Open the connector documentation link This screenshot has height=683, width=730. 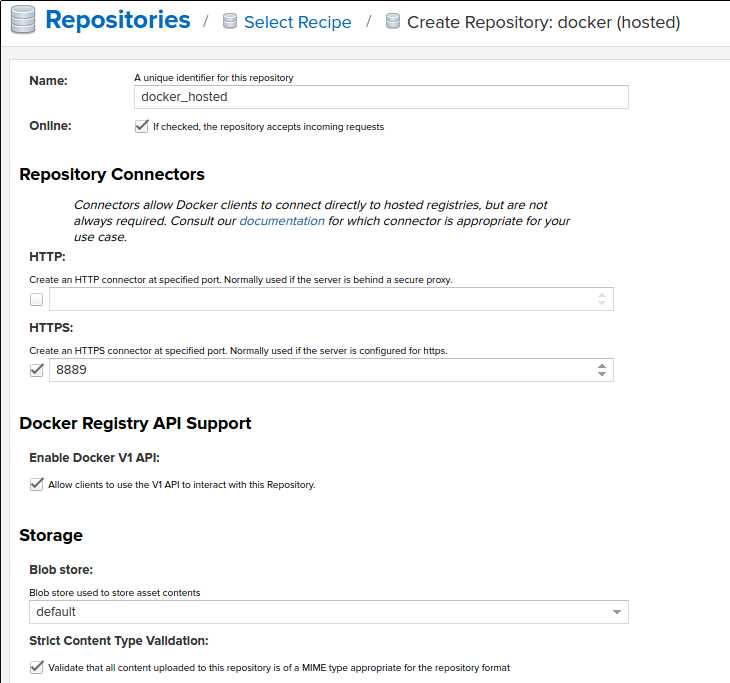click(x=281, y=221)
